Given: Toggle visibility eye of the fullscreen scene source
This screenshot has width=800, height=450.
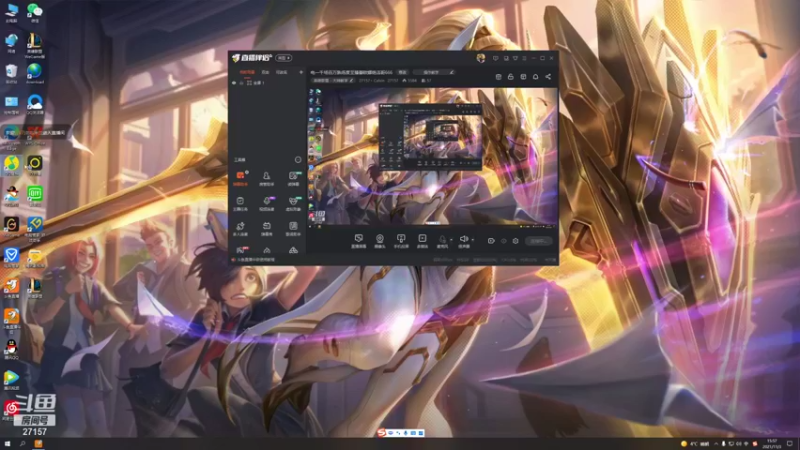Looking at the screenshot, I should [234, 83].
